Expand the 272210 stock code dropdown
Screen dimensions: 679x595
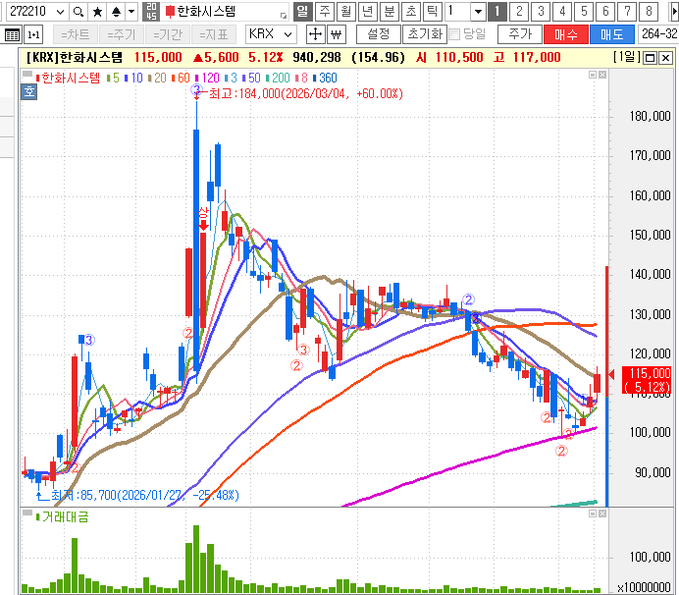point(60,12)
